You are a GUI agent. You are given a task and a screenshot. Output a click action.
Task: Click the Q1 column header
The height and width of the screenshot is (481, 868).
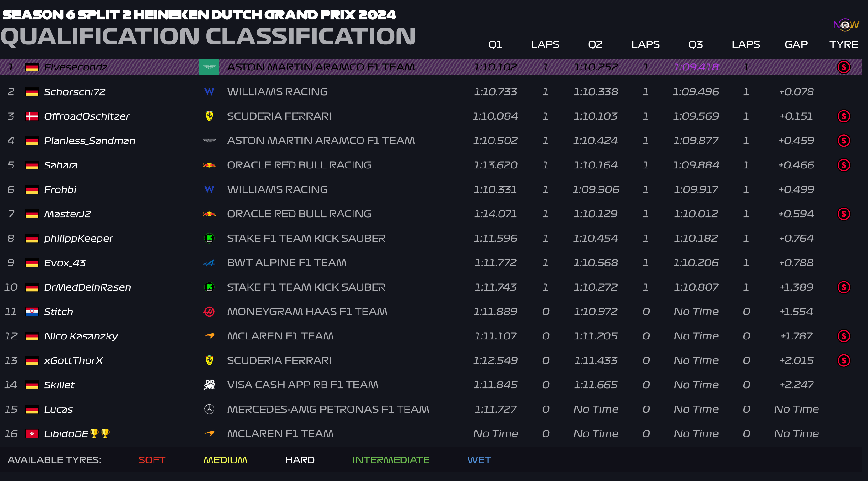[495, 44]
